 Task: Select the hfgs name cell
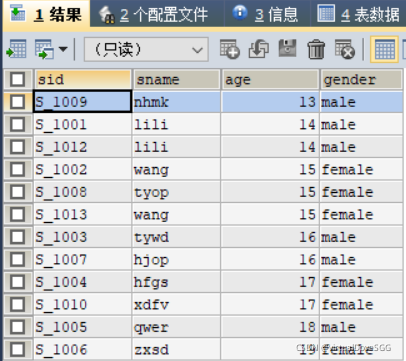coord(176,282)
